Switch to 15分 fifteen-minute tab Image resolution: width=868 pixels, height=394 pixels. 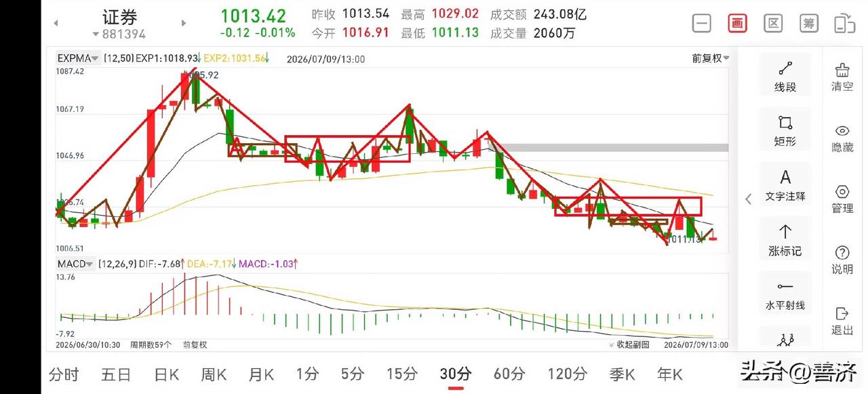coord(402,374)
